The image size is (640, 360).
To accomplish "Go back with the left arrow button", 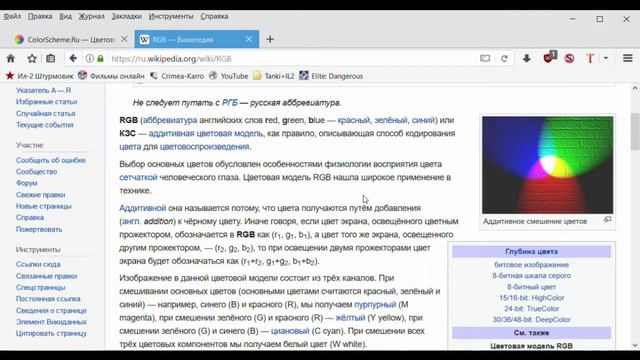I will click(x=73, y=58).
